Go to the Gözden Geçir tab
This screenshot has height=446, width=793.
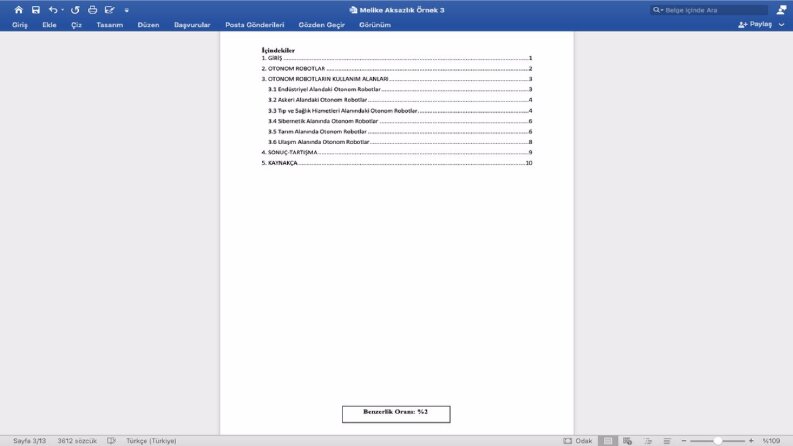coord(322,25)
